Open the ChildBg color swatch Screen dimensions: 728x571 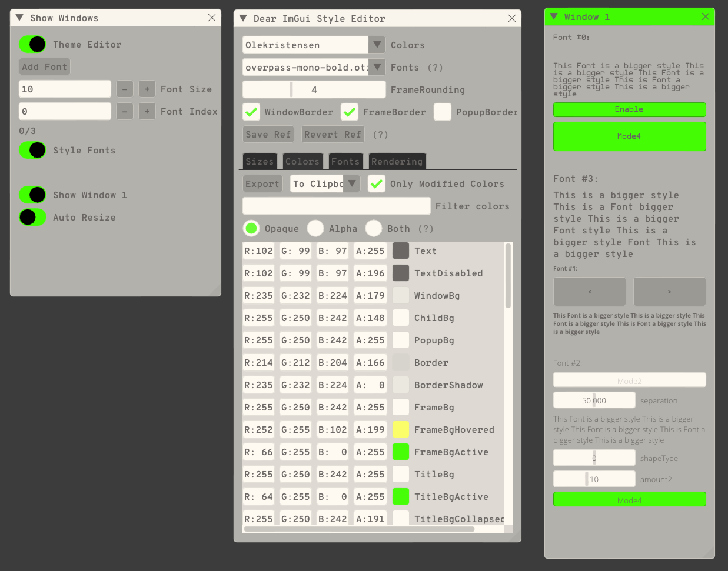[x=401, y=318]
